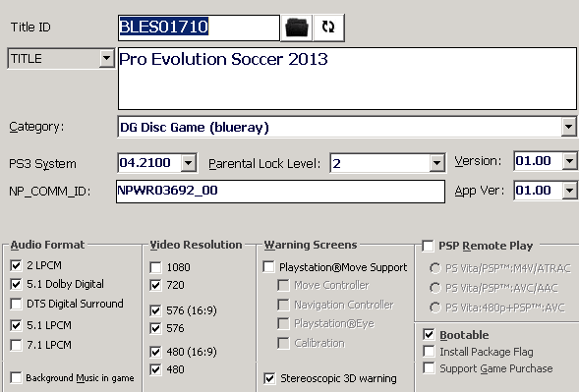Image resolution: width=579 pixels, height=392 pixels.
Task: Toggle plain 576 resolution checkbox
Action: 155,328
